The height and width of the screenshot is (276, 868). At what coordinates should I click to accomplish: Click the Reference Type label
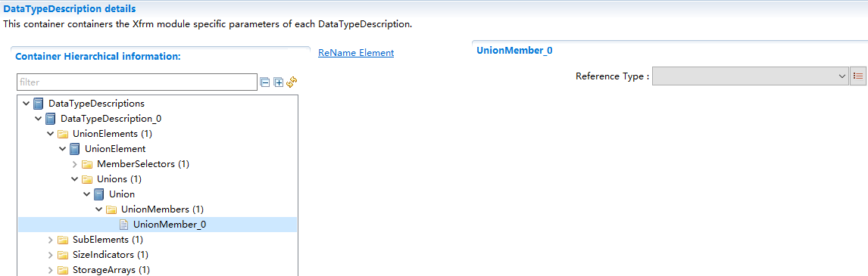click(612, 76)
